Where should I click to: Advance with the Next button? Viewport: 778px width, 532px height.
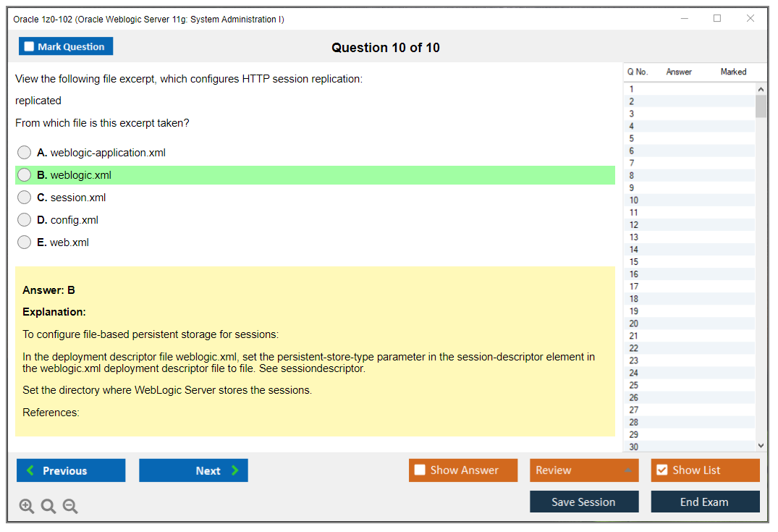193,470
